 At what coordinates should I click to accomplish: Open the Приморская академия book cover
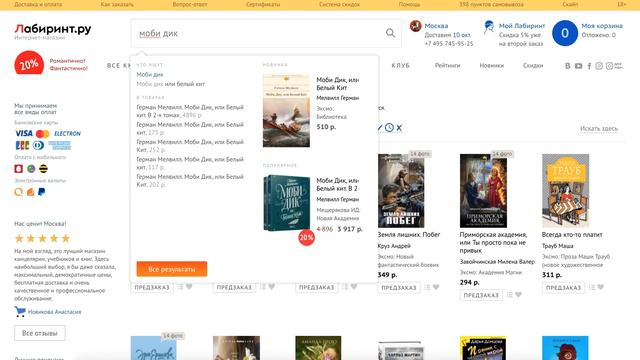pyautogui.click(x=483, y=191)
